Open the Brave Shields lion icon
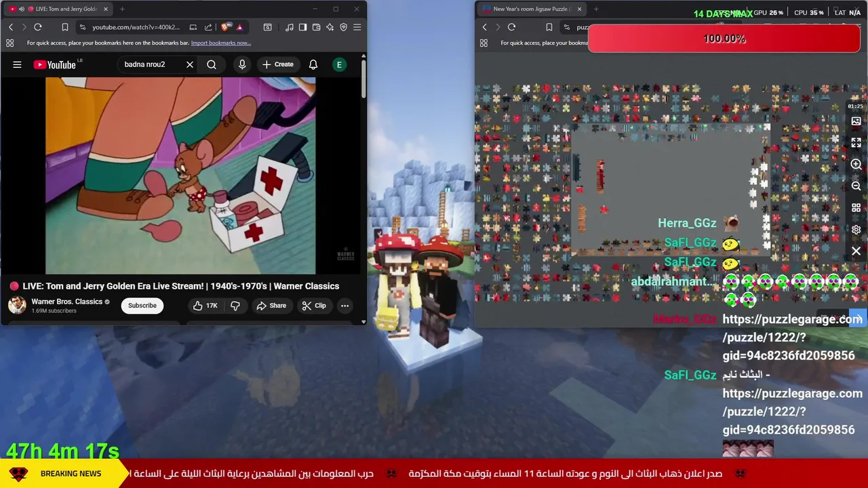 pos(226,27)
